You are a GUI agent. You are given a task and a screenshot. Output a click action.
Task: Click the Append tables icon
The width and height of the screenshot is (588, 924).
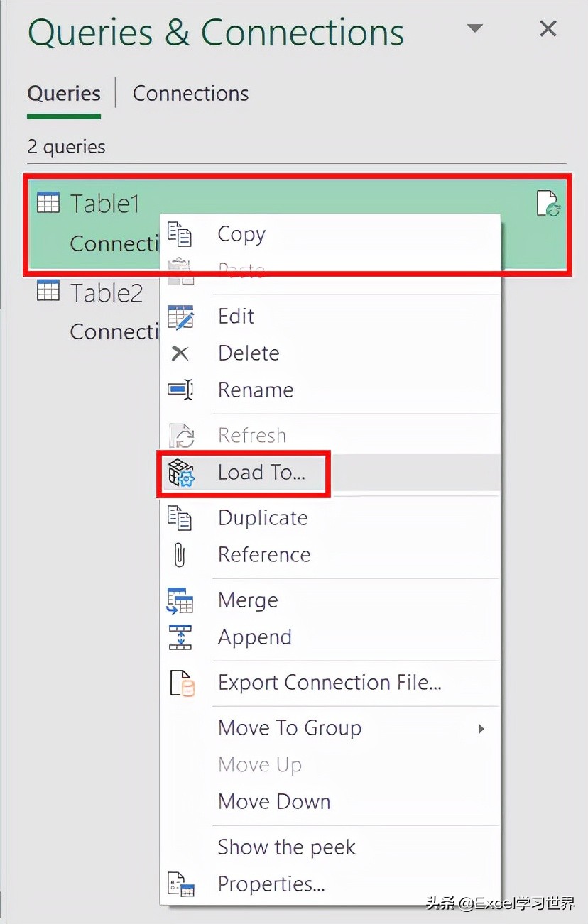(180, 637)
